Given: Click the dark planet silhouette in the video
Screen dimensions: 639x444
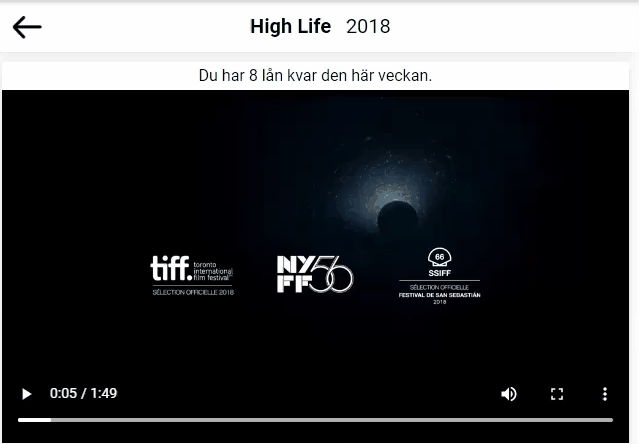Looking at the screenshot, I should [x=397, y=218].
